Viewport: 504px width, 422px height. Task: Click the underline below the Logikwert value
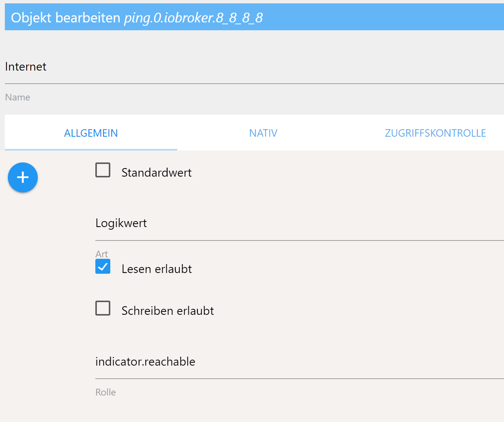pyautogui.click(x=299, y=241)
